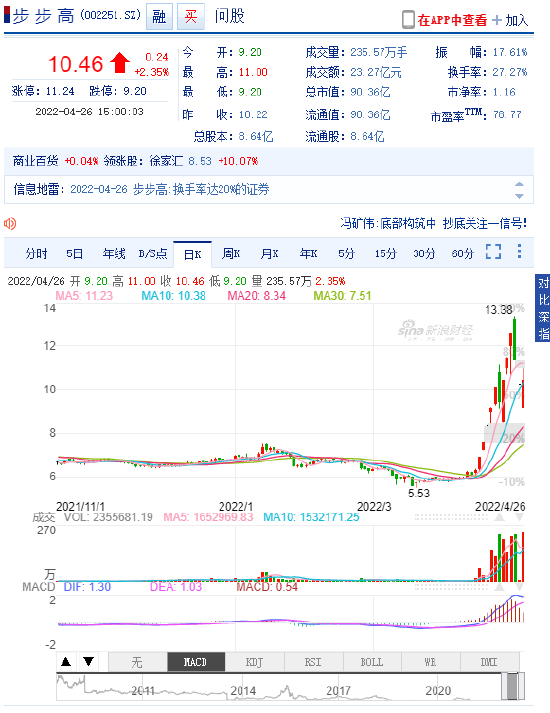Click the 融 margin trading button
This screenshot has width=550, height=713.
(159, 17)
